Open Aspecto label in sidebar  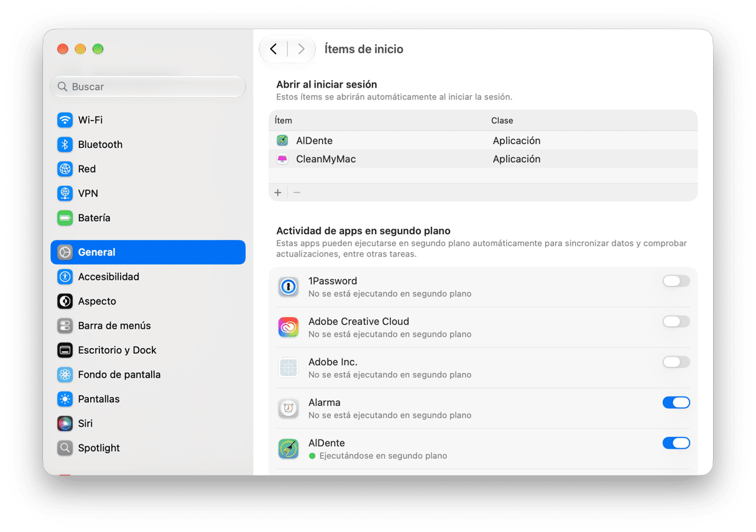(97, 301)
